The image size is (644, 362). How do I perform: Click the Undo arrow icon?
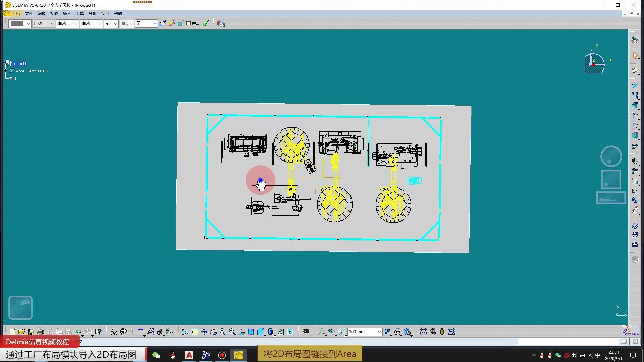[x=78, y=332]
